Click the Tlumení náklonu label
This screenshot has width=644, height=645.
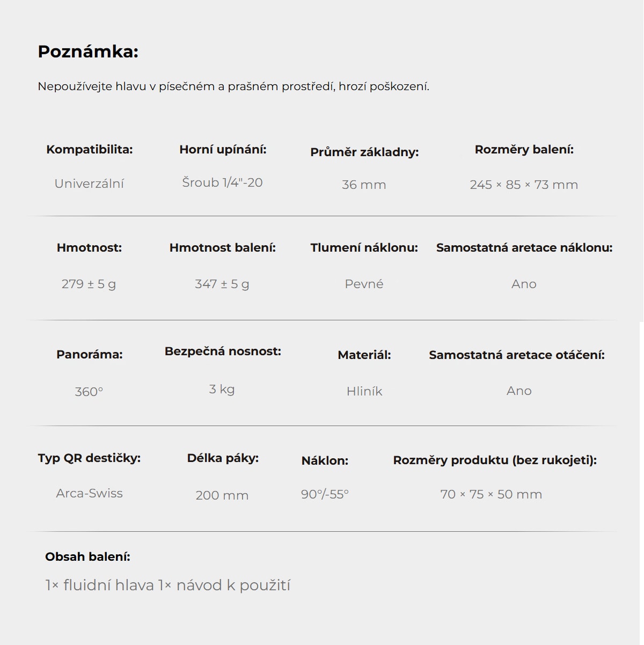(364, 248)
